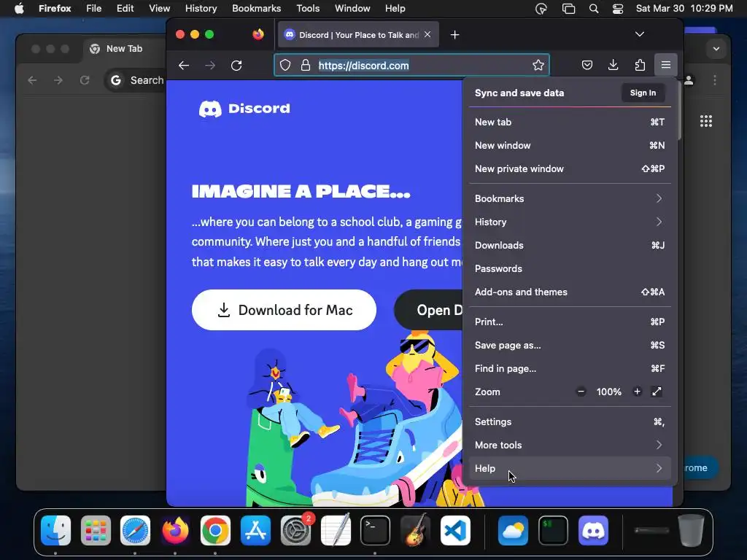Image resolution: width=747 pixels, height=560 pixels.
Task: Zoom in with plus button
Action: 637,392
